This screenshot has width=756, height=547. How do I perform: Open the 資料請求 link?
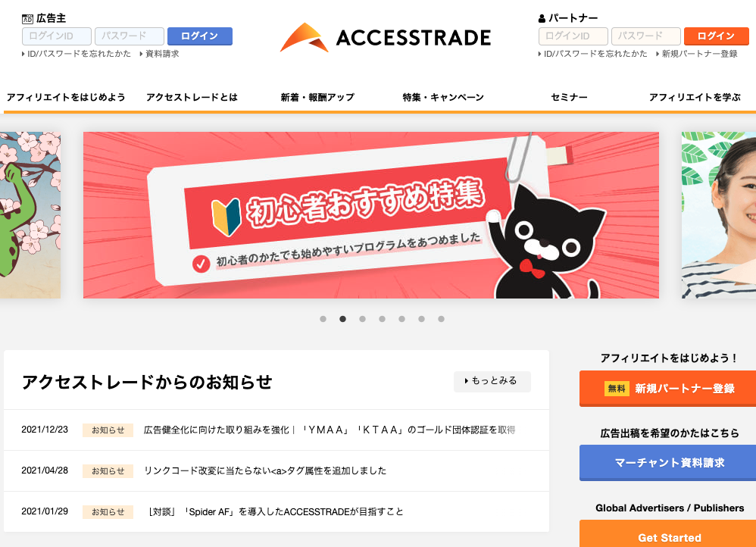(x=160, y=54)
